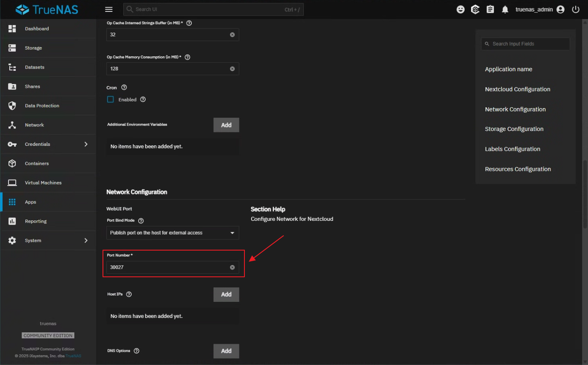The width and height of the screenshot is (588, 365).
Task: Click the Datasets tree icon
Action: pyautogui.click(x=12, y=67)
